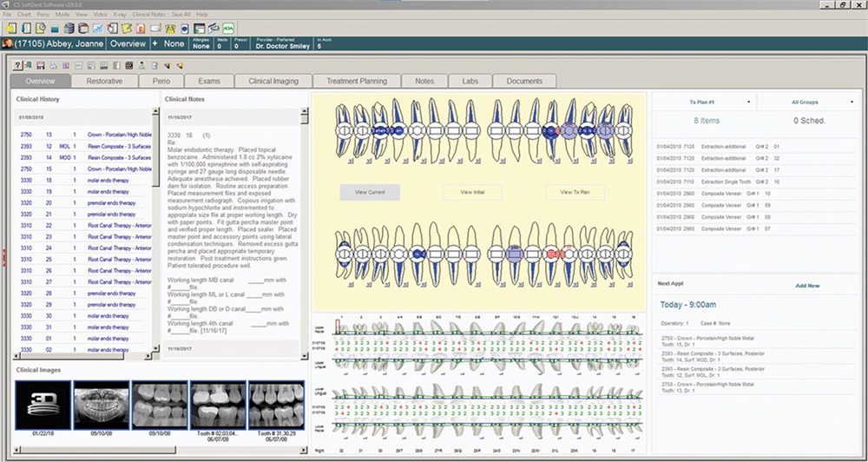Click the patient photo icon beside Abbey, Joanne
This screenshot has height=462, width=868.
7,43
